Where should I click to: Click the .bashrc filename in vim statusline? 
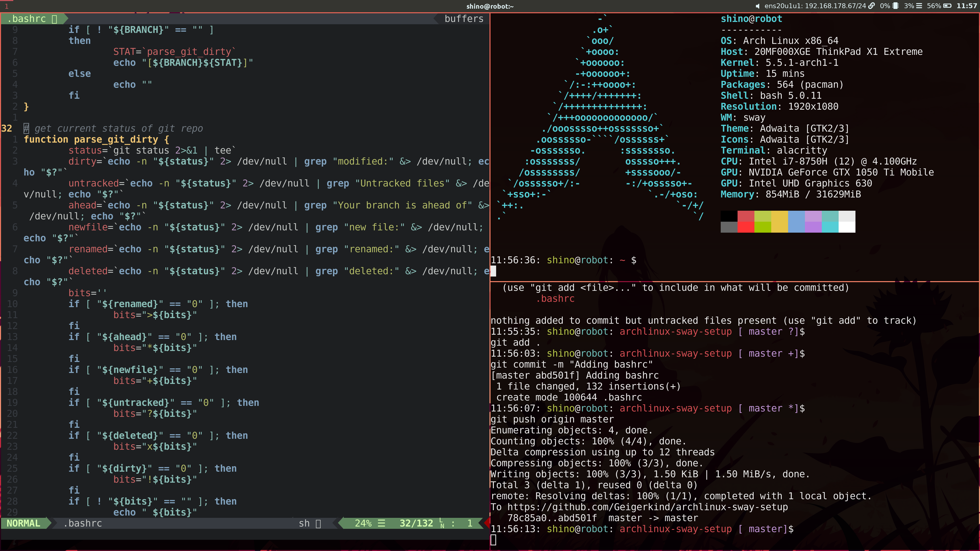(x=82, y=523)
